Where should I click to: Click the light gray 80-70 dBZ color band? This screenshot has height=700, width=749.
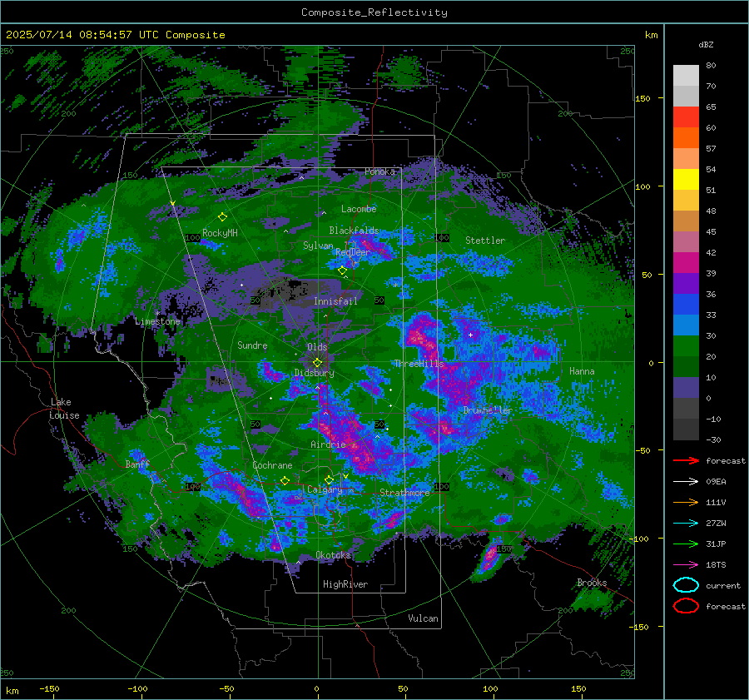[686, 76]
